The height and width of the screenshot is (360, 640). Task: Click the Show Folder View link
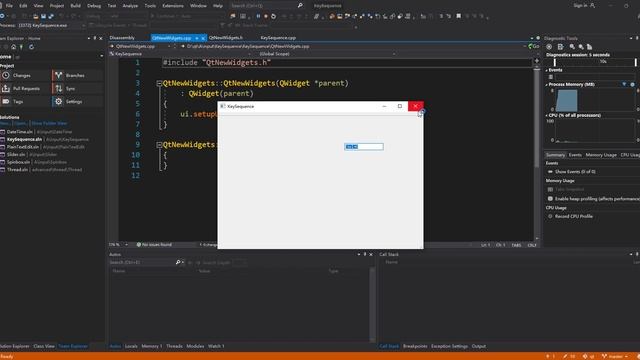pos(49,123)
